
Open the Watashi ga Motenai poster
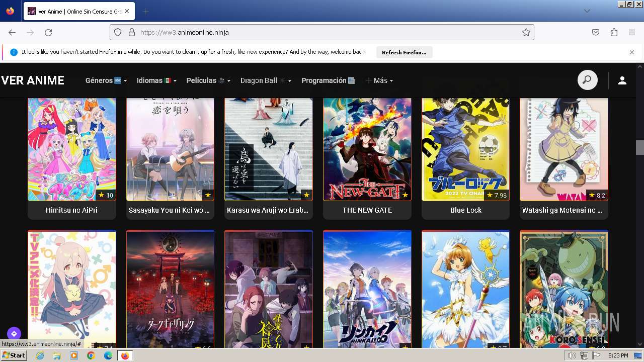pos(564,149)
